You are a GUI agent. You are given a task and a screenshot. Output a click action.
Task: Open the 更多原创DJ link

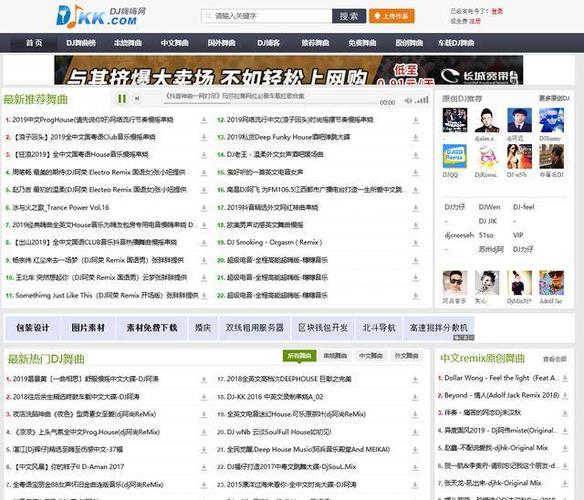coord(554,98)
